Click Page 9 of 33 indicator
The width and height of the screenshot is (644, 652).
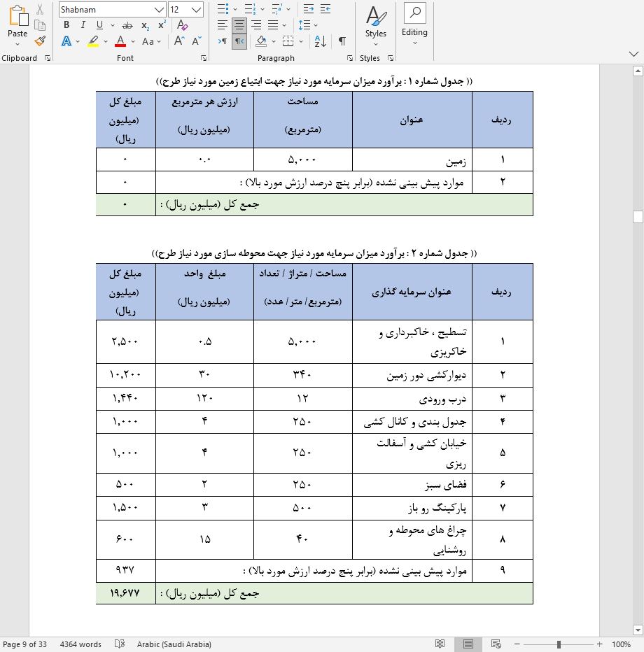(25, 644)
